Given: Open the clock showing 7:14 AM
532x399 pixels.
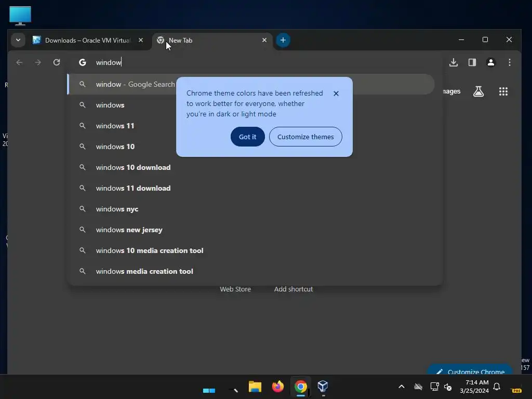Looking at the screenshot, I should click(475, 387).
